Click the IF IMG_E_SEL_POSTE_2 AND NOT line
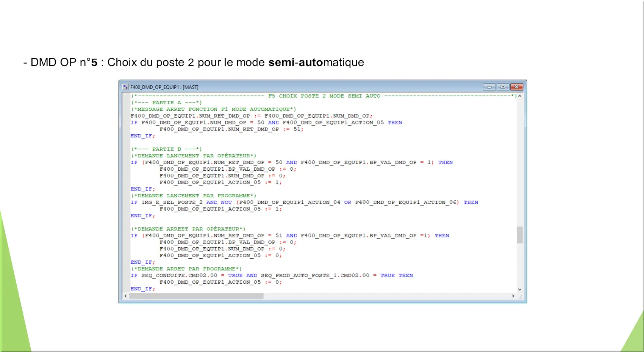The image size is (644, 352). 304,202
